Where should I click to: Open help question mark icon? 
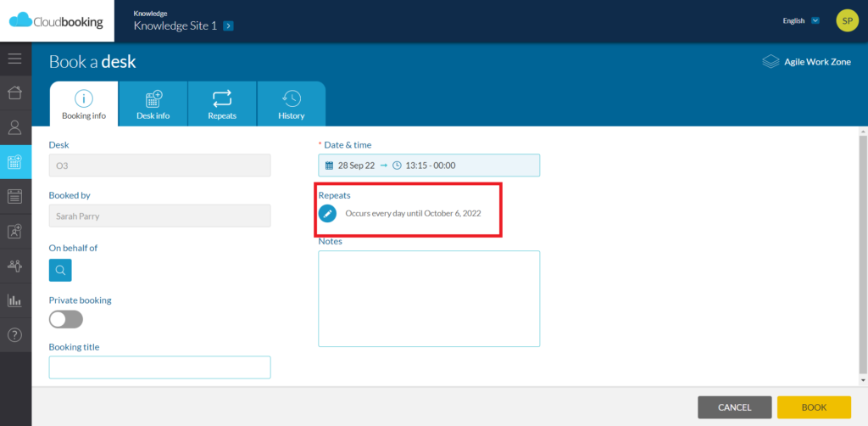point(15,335)
